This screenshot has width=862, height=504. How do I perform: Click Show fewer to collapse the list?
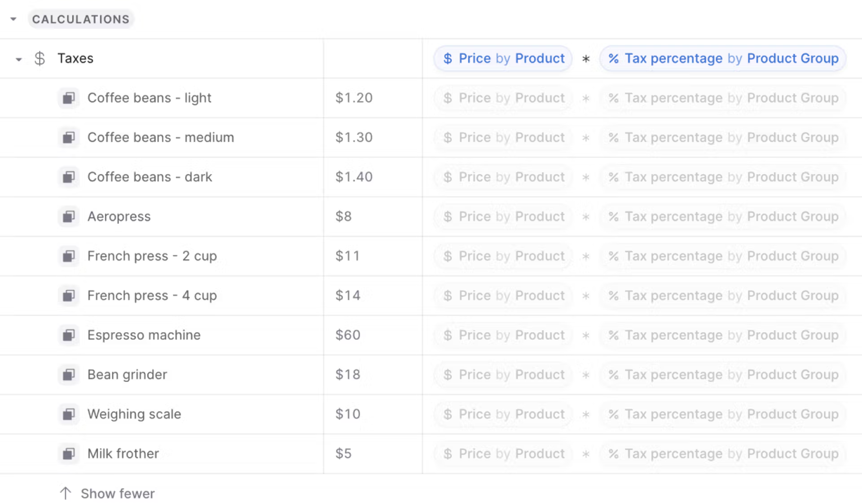[107, 493]
